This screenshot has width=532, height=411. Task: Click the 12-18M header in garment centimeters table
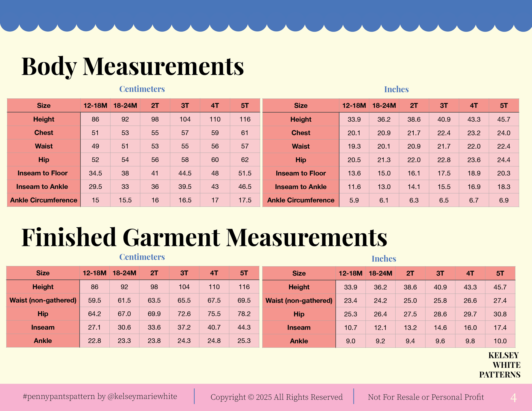click(x=95, y=273)
